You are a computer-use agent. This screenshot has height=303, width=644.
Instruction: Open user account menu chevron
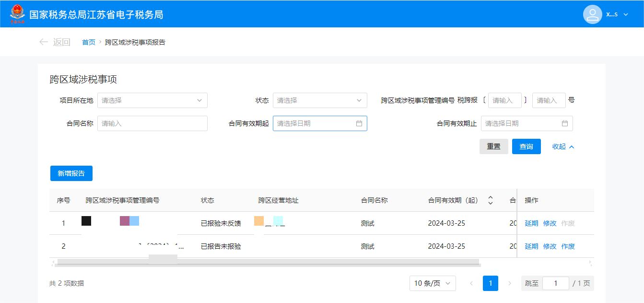[x=626, y=14]
